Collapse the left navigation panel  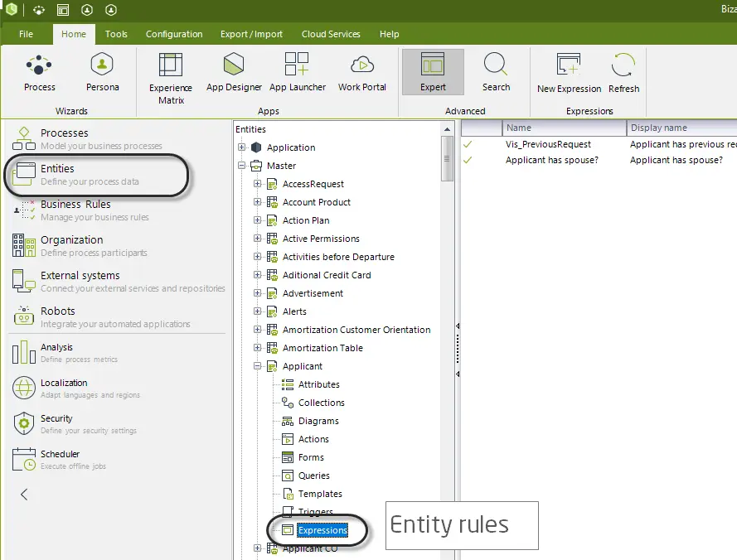[24, 495]
